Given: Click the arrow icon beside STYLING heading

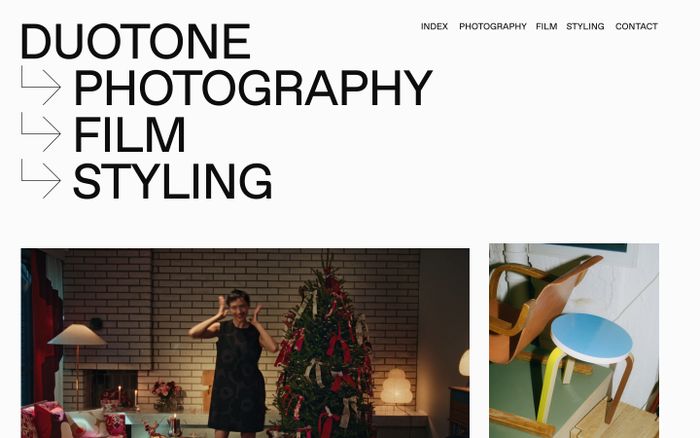Looking at the screenshot, I should (x=41, y=179).
